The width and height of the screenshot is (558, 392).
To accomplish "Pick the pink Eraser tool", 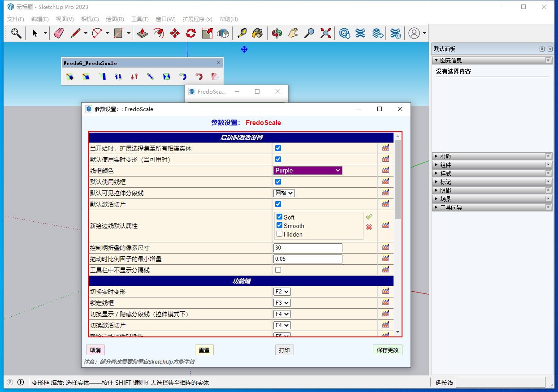I will [59, 33].
